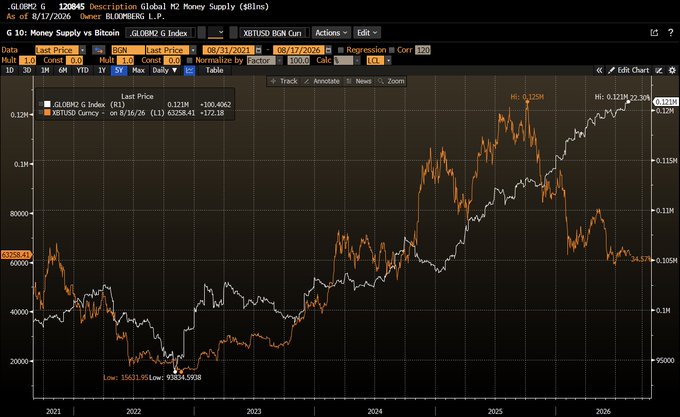Edit the end date 08/17/2026 field
The image size is (680, 417).
click(299, 50)
